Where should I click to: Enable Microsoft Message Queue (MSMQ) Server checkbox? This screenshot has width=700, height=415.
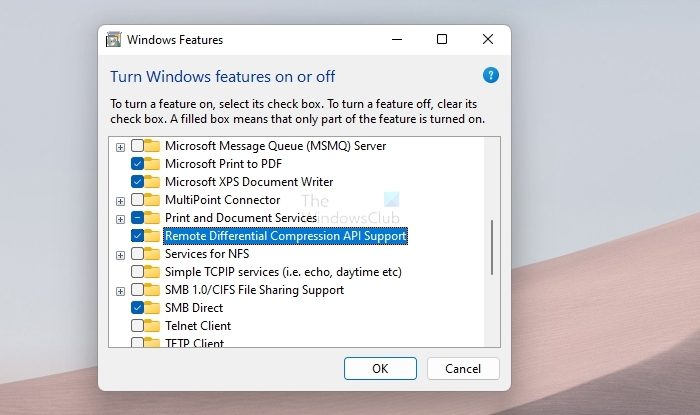pyautogui.click(x=137, y=145)
